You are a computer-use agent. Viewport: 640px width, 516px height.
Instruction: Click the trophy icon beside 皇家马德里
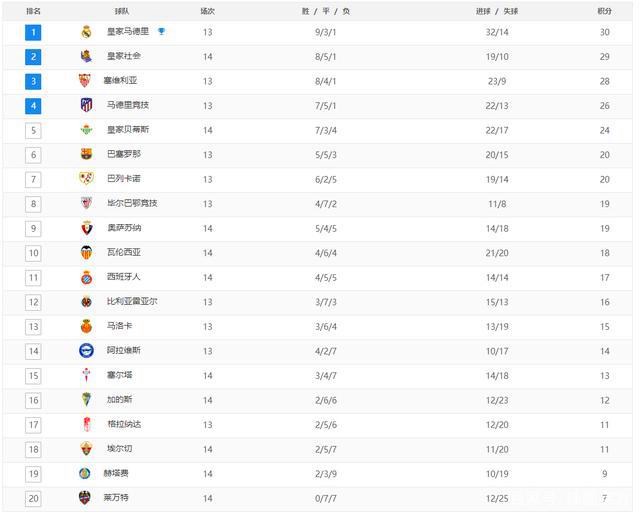click(x=161, y=32)
